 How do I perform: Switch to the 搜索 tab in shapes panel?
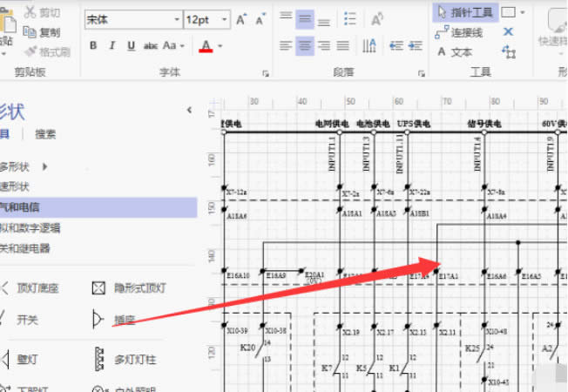click(x=45, y=133)
